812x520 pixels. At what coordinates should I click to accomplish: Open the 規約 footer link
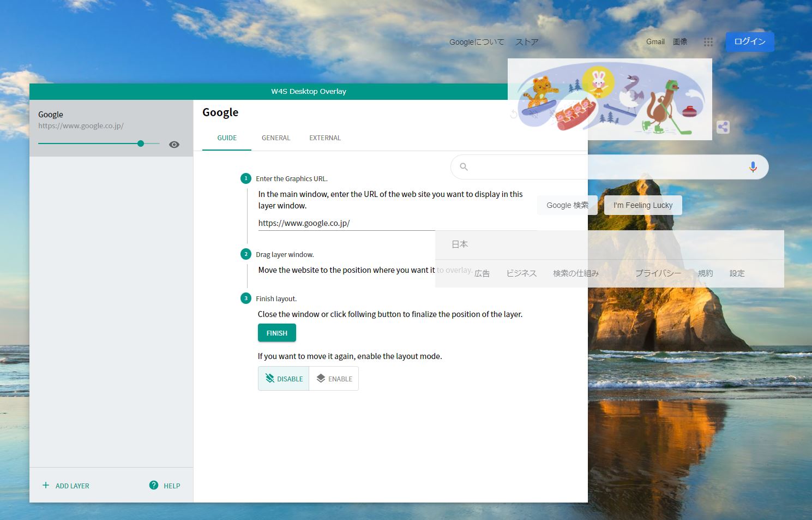point(705,273)
